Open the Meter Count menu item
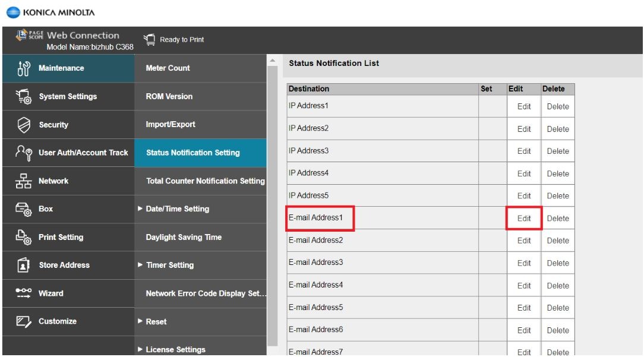Screen dimensions: 644x357 168,68
